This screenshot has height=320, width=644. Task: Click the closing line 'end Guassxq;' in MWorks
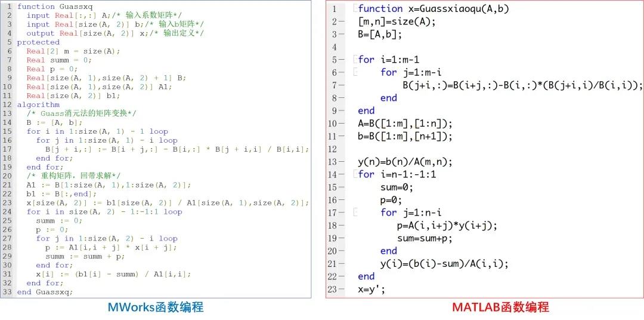pyautogui.click(x=45, y=291)
